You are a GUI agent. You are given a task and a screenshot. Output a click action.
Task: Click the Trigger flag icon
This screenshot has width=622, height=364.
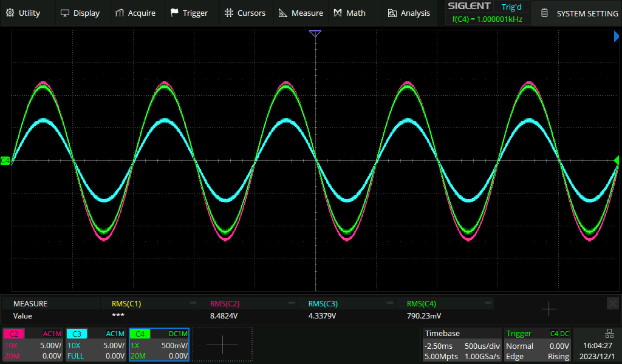pos(174,13)
